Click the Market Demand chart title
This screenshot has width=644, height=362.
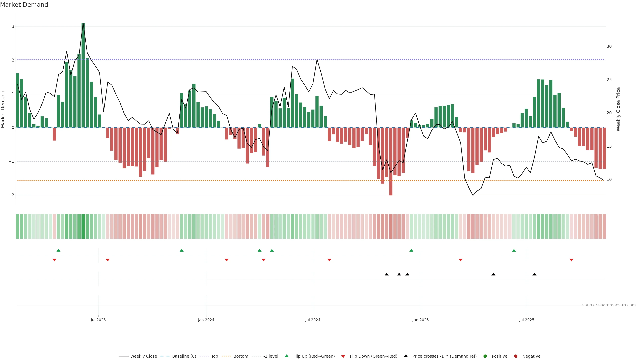pos(24,5)
